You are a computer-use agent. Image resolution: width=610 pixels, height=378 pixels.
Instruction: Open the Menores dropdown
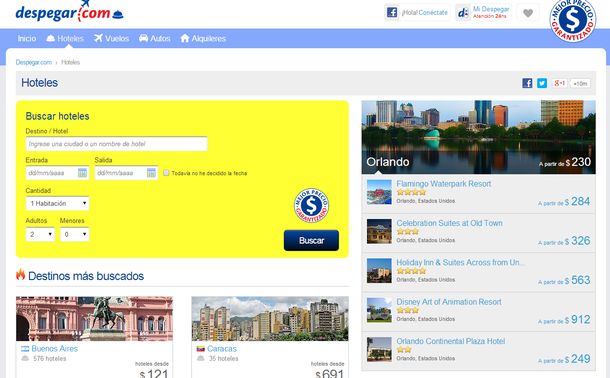click(74, 234)
